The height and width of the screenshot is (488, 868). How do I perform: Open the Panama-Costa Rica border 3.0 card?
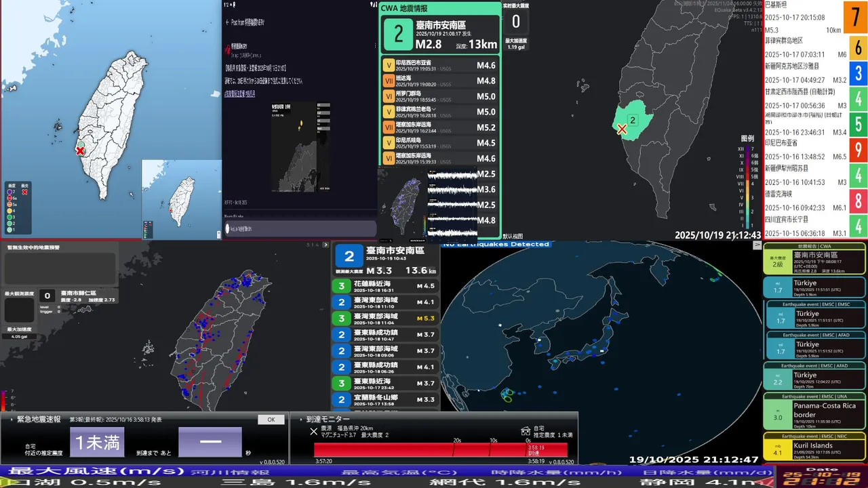pos(814,411)
